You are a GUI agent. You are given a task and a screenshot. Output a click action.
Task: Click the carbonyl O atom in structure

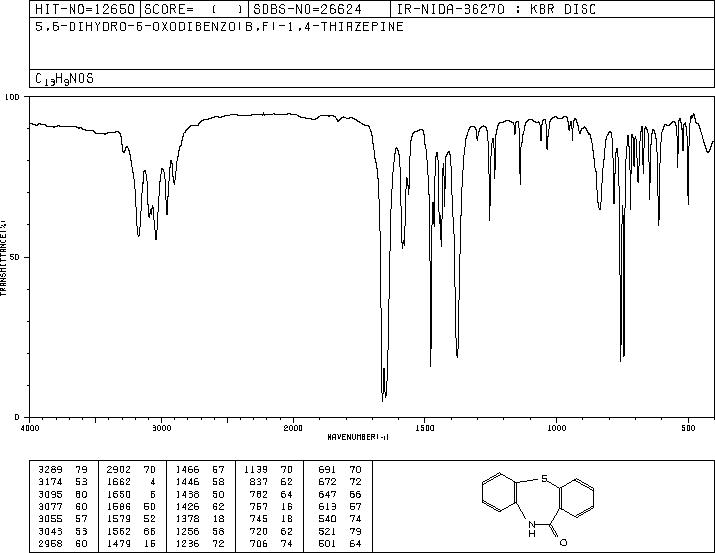(x=563, y=543)
